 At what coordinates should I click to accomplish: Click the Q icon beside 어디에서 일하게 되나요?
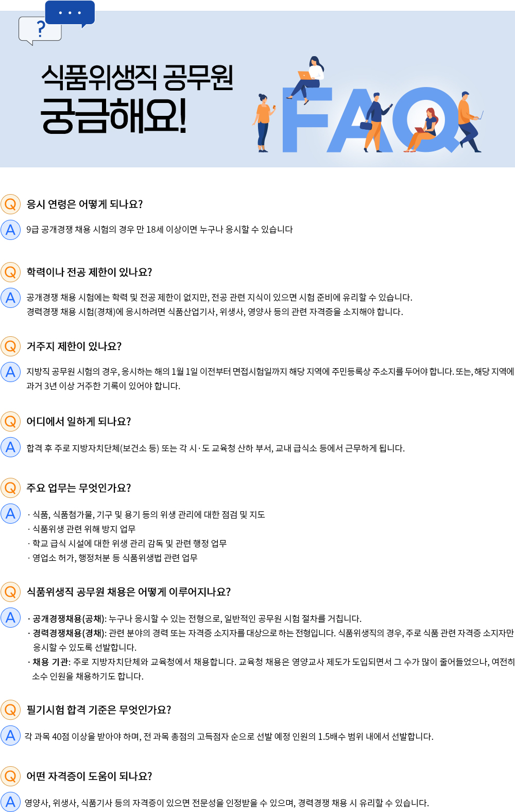10,422
